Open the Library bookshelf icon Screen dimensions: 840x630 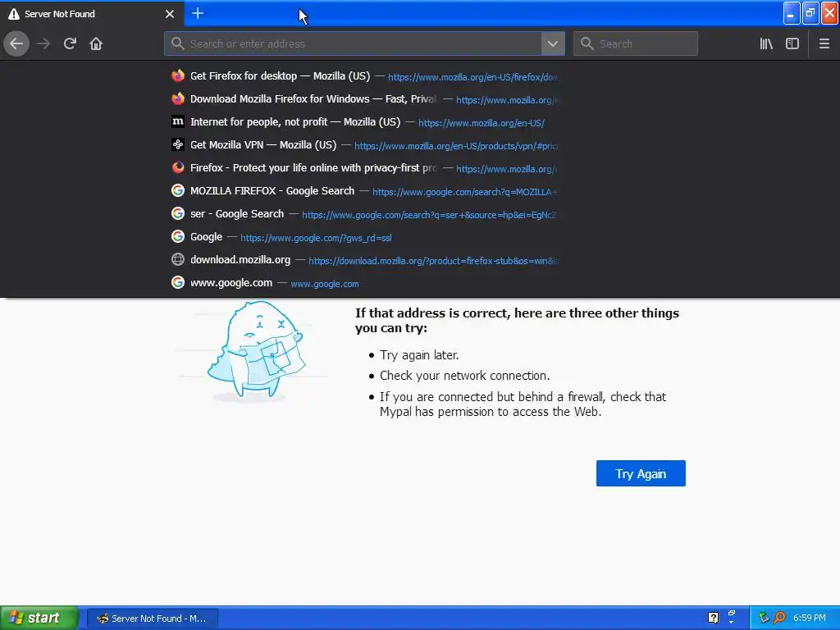766,43
